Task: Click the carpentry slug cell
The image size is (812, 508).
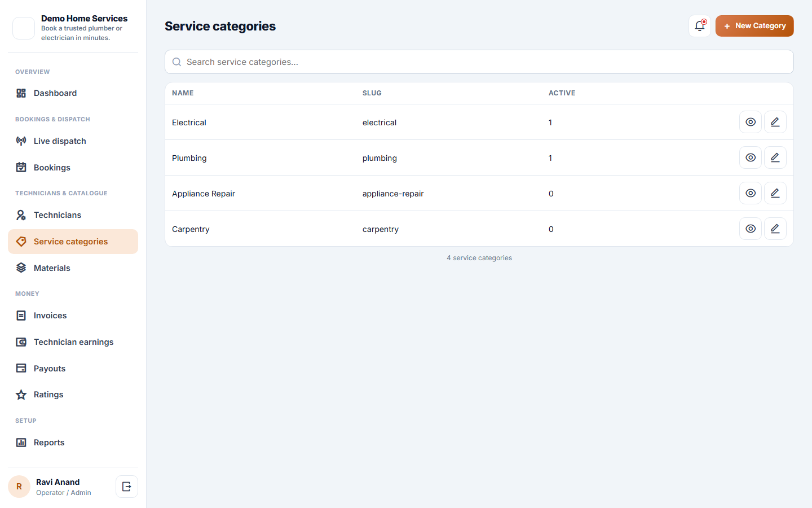Action: (381, 229)
